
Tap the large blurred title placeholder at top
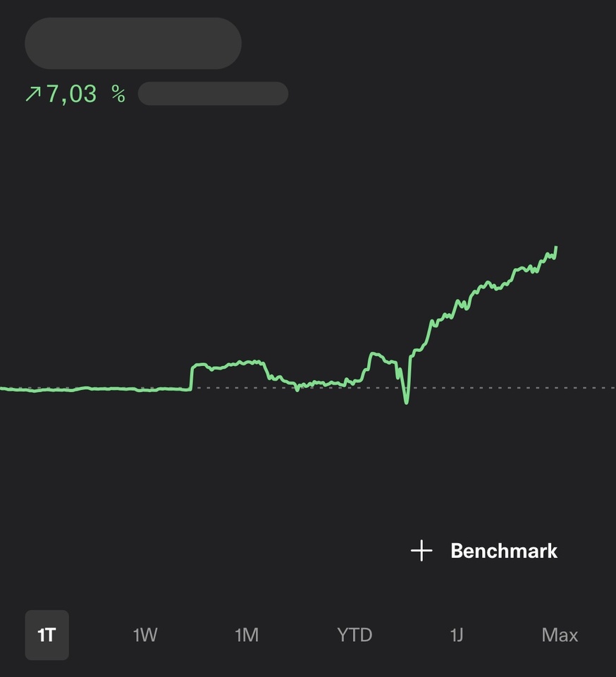(x=133, y=44)
